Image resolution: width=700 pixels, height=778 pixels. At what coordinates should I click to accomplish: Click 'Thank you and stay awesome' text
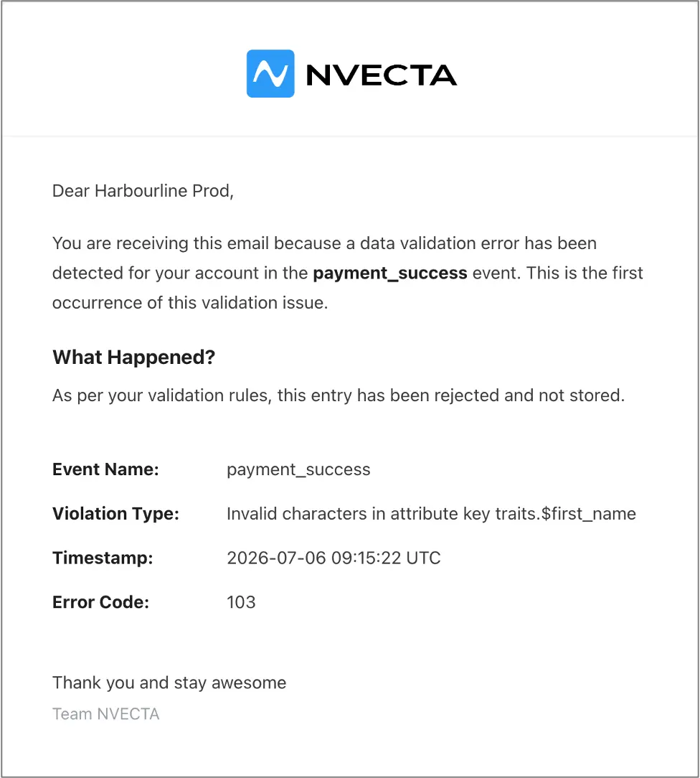(x=169, y=683)
